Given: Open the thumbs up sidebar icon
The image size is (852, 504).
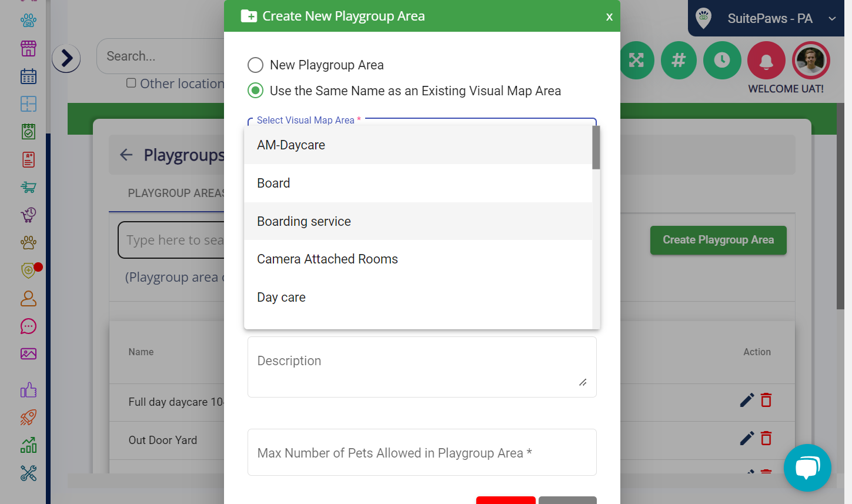Looking at the screenshot, I should pos(28,390).
